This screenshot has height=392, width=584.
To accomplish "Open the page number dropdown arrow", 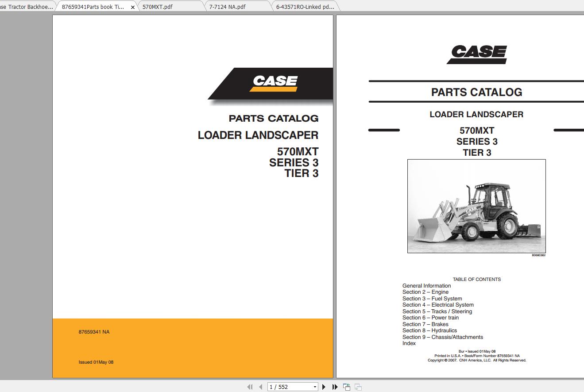I will click(x=315, y=387).
